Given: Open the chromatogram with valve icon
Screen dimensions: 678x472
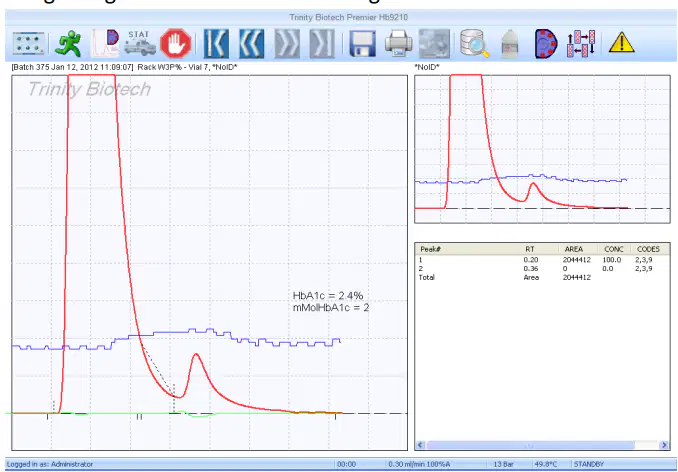Looking at the screenshot, I should point(105,44).
